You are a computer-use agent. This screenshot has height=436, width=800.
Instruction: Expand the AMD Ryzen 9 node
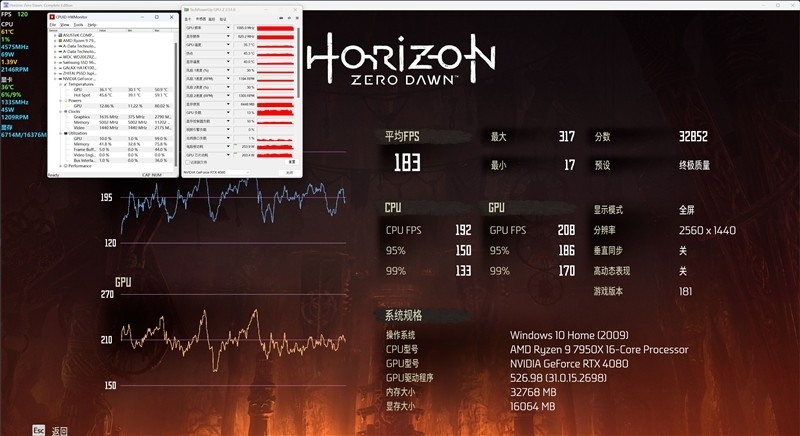tap(55, 40)
